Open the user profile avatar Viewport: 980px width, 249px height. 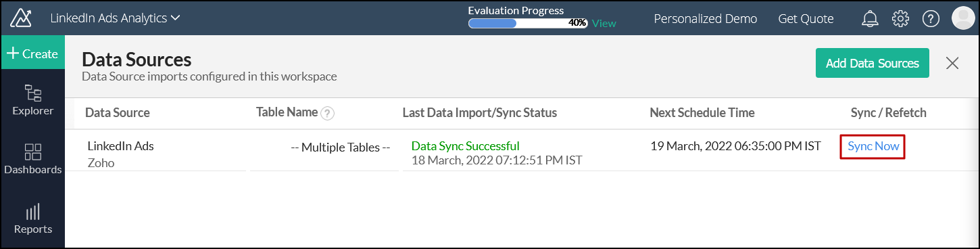[x=962, y=18]
